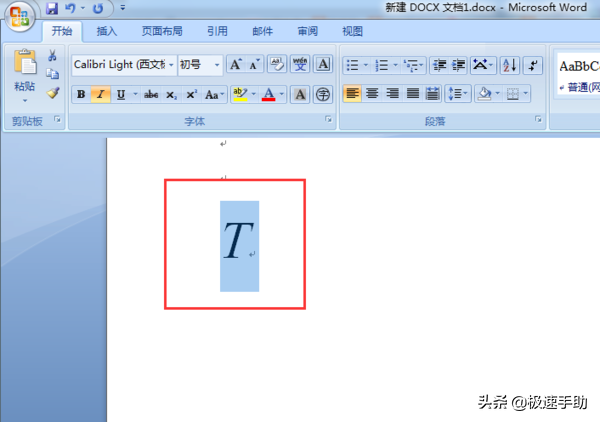600x422 pixels.
Task: Switch to the 插入 tab
Action: [106, 31]
